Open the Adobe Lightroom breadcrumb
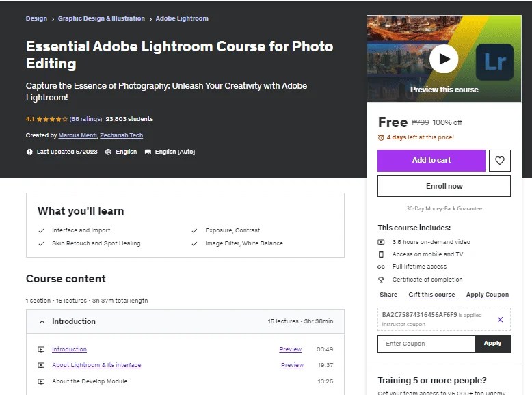The height and width of the screenshot is (395, 532). coord(182,18)
